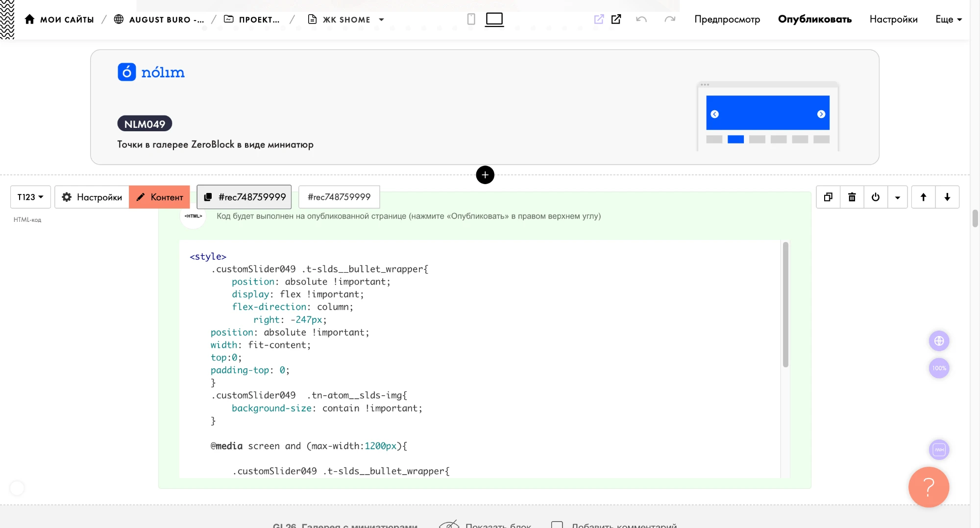Copy block ID #rec748759999
This screenshot has width=980, height=528.
(x=244, y=197)
